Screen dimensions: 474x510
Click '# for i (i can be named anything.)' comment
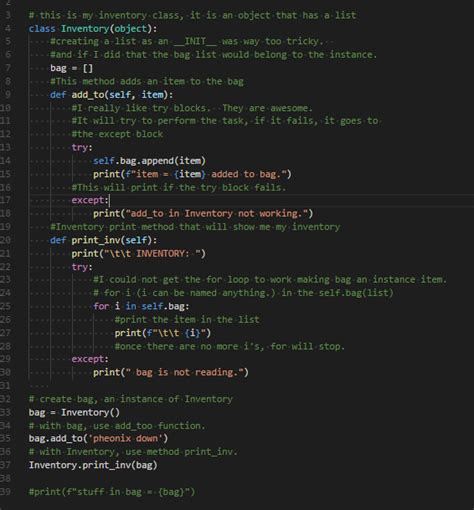243,293
